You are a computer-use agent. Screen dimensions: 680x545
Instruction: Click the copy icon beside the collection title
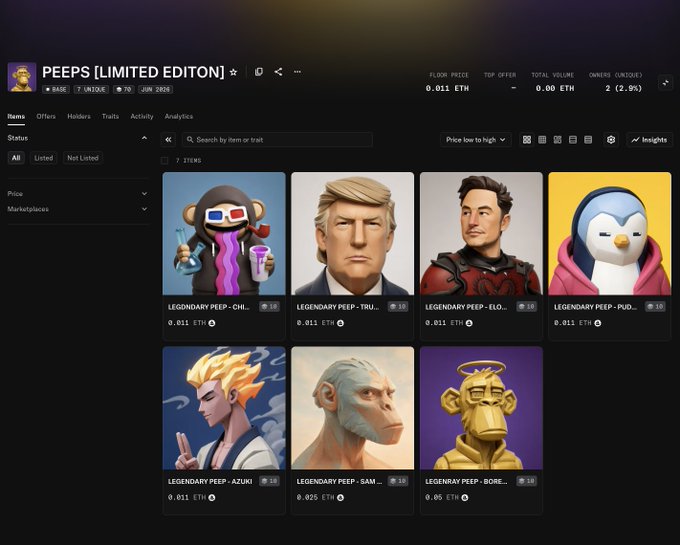(x=258, y=72)
